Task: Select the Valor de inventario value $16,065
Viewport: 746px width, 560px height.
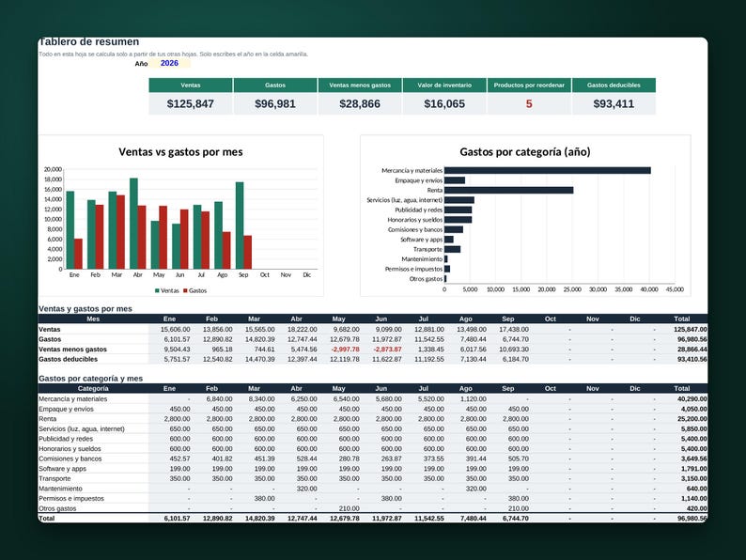Action: [444, 103]
